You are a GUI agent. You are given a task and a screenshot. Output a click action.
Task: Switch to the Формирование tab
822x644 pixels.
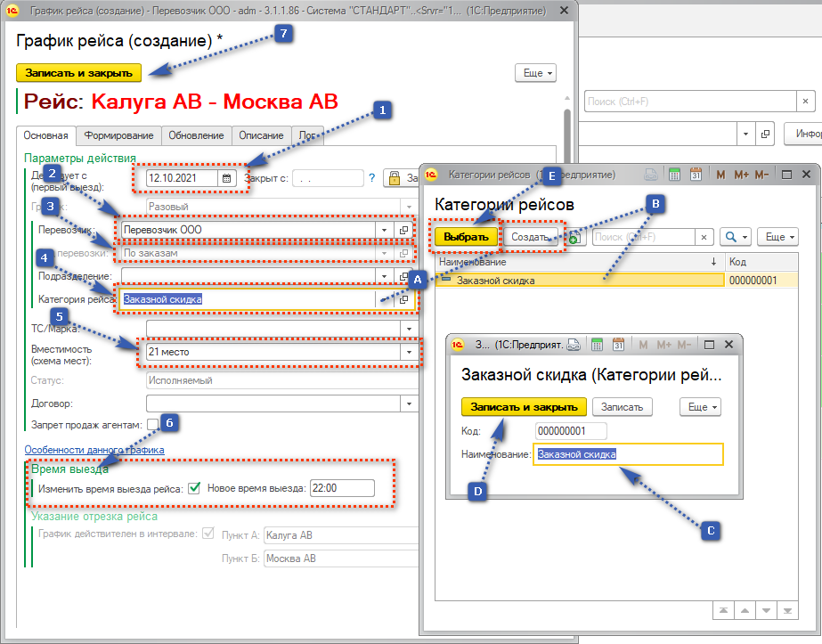118,135
